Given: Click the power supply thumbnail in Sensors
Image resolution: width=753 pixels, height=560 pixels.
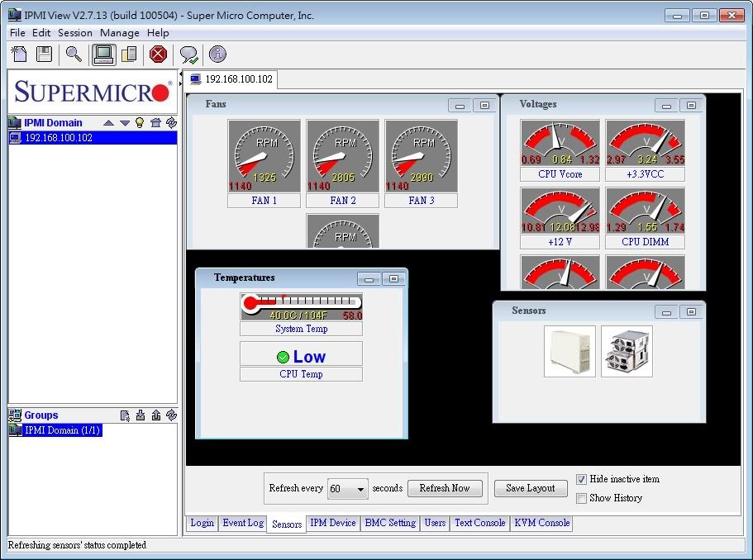Looking at the screenshot, I should [x=627, y=351].
